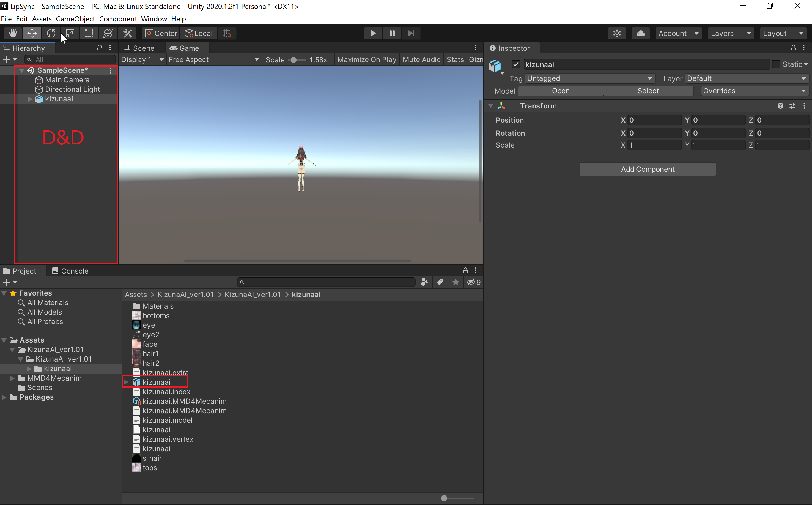812x505 pixels.
Task: Select the Rect Transform tool
Action: pos(89,33)
